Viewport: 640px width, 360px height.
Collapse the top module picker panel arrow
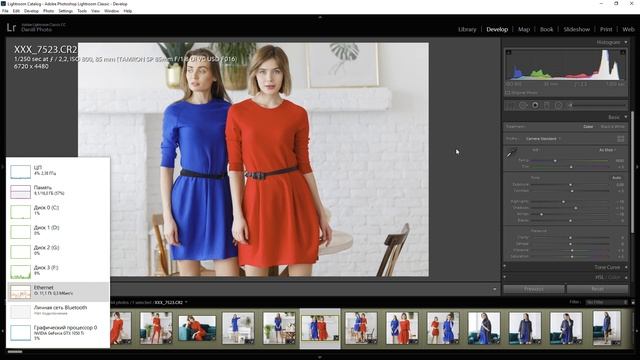tap(320, 17)
